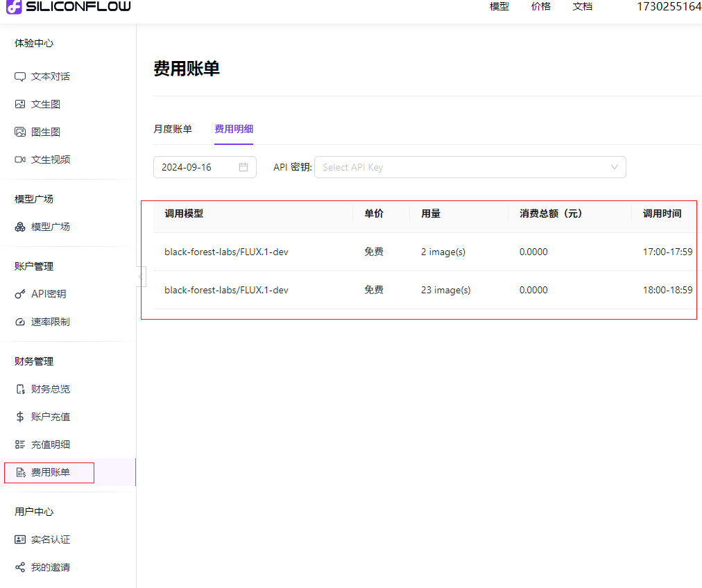Select the 费用明细 tab

click(x=234, y=129)
